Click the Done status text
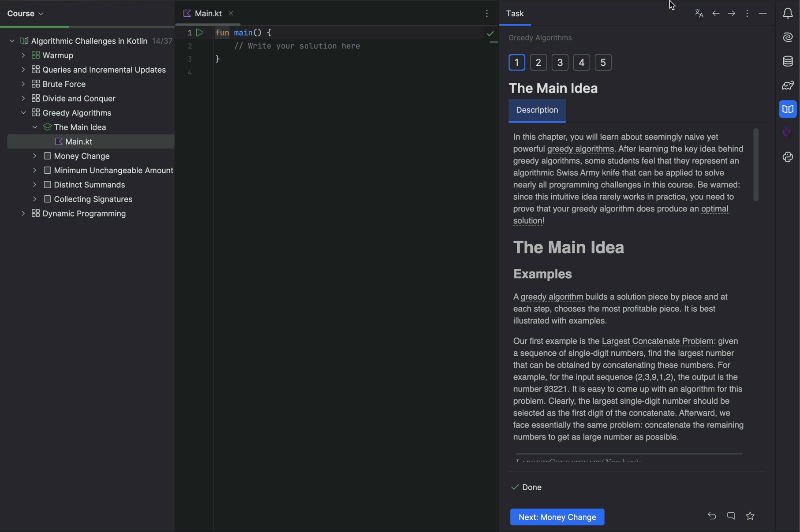 [x=532, y=487]
